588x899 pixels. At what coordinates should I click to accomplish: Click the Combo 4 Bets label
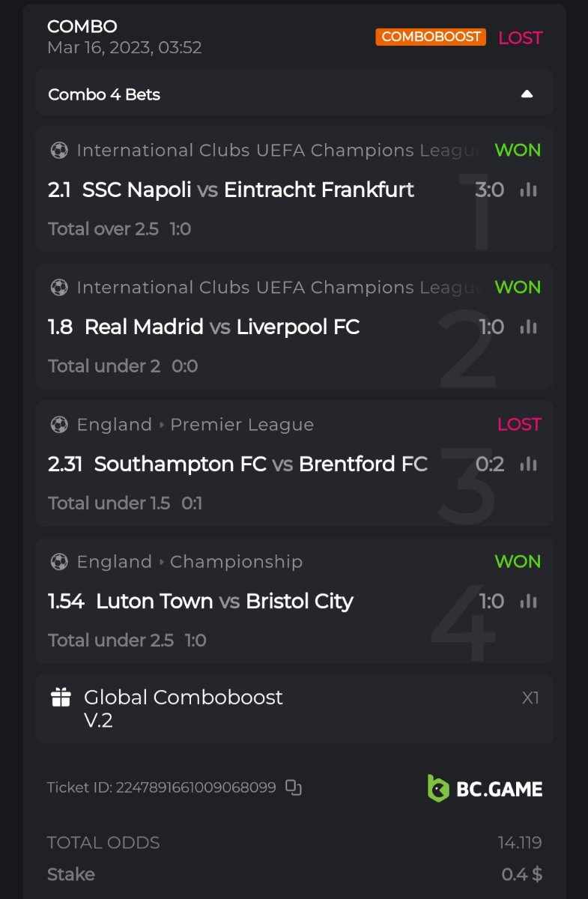(x=104, y=95)
